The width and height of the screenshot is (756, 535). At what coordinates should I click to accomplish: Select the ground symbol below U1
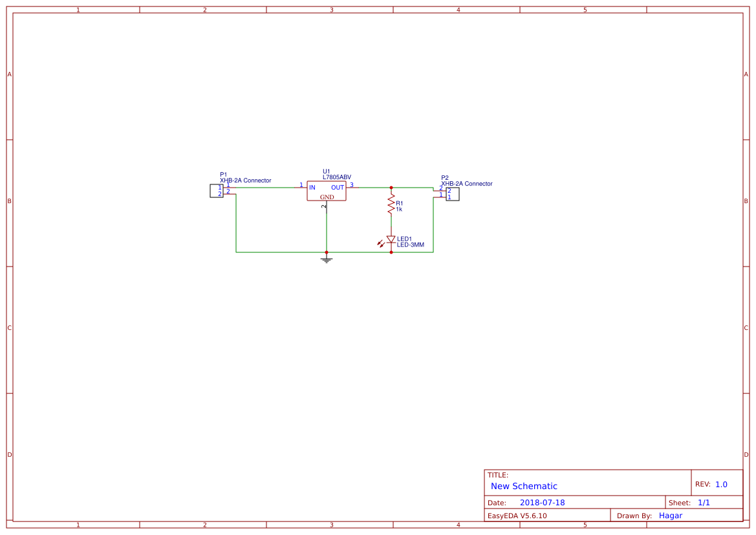(x=327, y=259)
